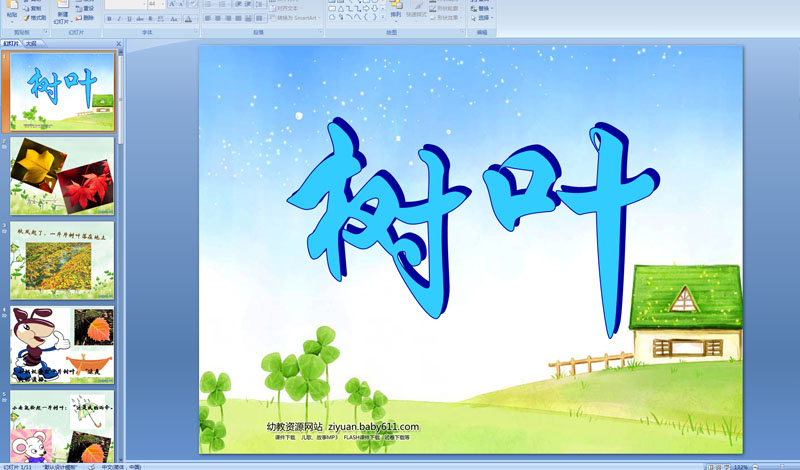Click the increase indent icon
Viewport: 800px width, 470px height.
pos(248,4)
